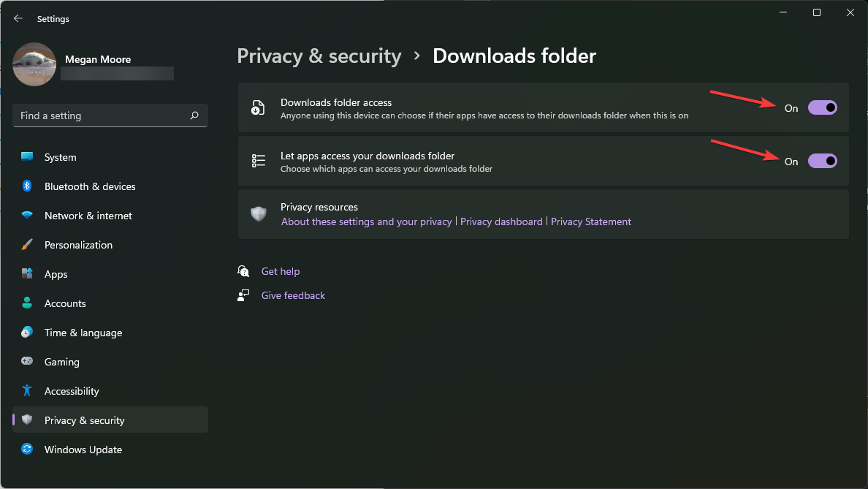Turn off Downloads folder access toggle

[822, 108]
